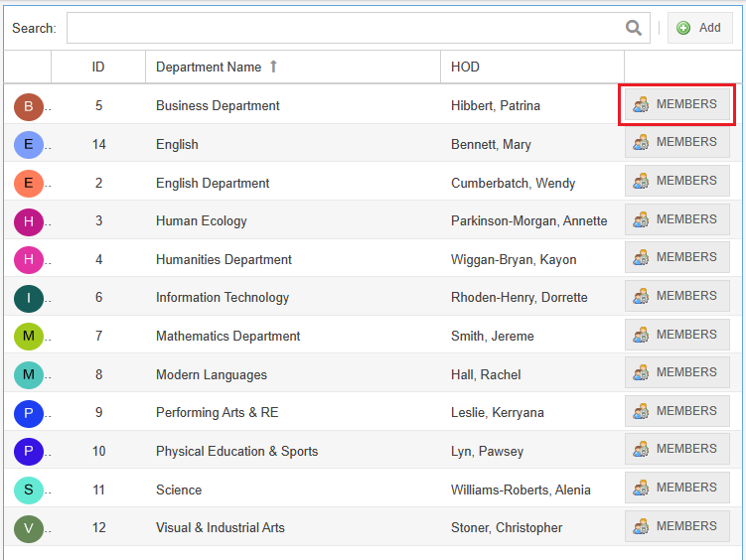Screen dimensions: 746x560
Task: Click HOD name Wiggan-Bryan, Kayon
Action: (x=514, y=259)
